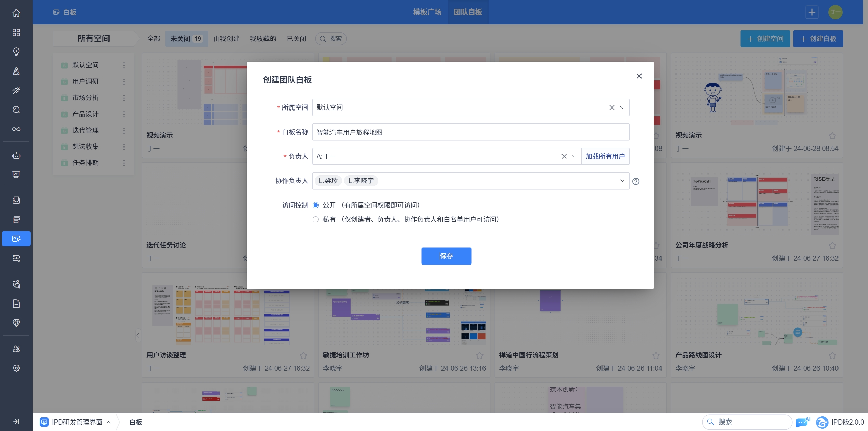
Task: Expand the 所属空间 dropdown
Action: (622, 107)
